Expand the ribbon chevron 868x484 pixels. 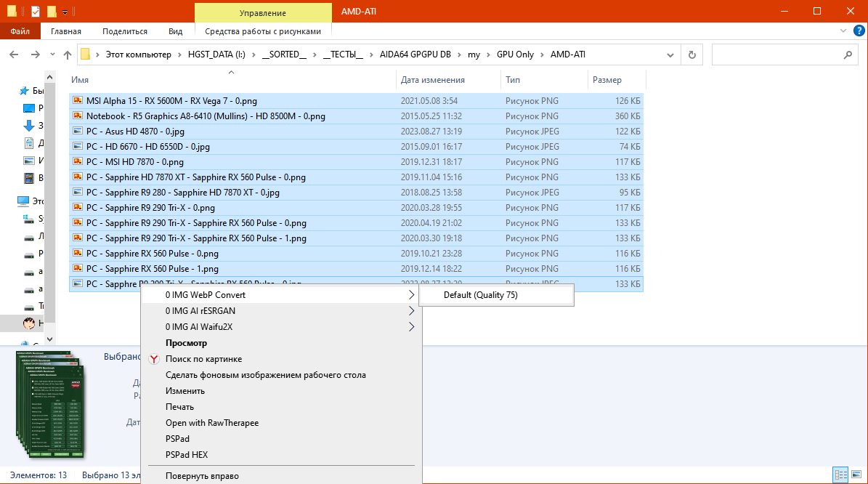[x=843, y=31]
